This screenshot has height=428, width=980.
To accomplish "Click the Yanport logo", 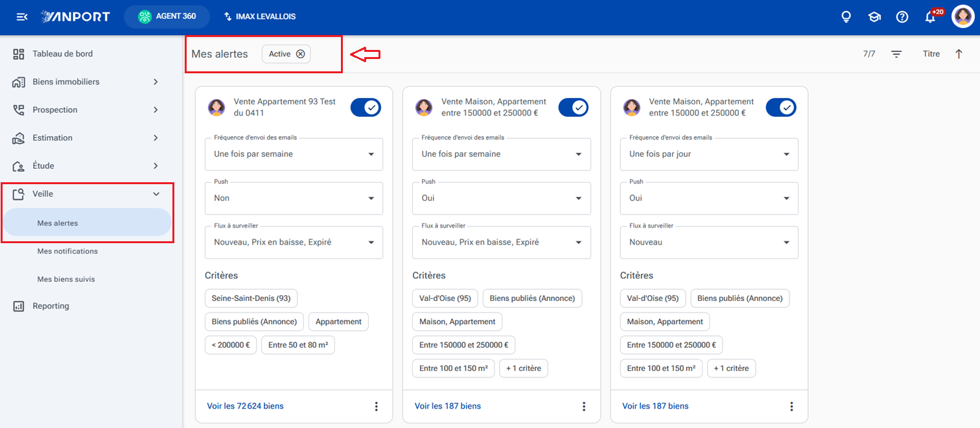I will tap(75, 17).
